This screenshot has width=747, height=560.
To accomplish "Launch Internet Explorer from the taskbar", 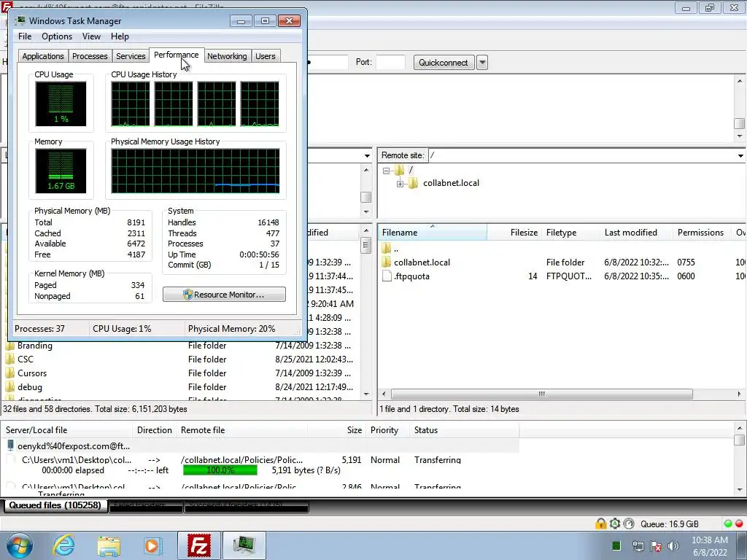I will 64,545.
